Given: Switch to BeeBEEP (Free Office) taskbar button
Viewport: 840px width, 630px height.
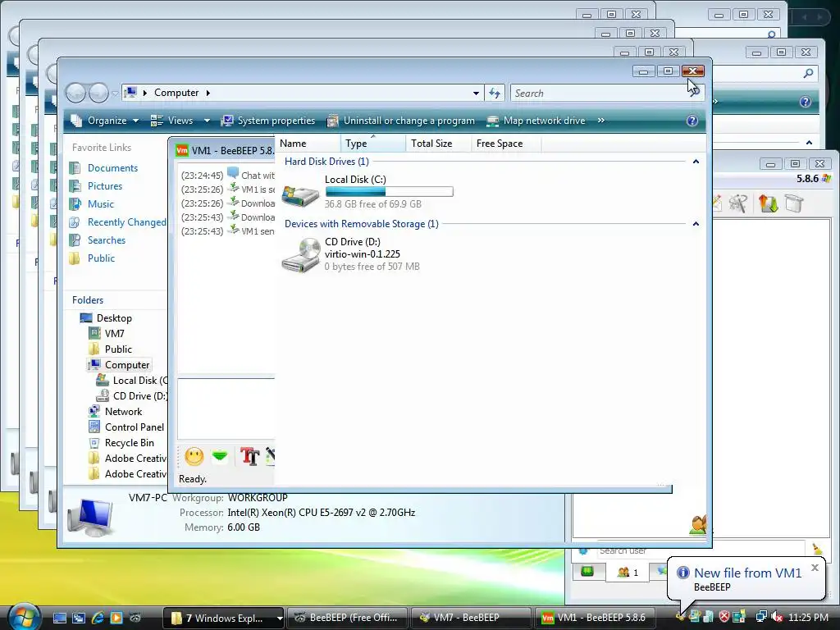Looking at the screenshot, I should [x=347, y=618].
